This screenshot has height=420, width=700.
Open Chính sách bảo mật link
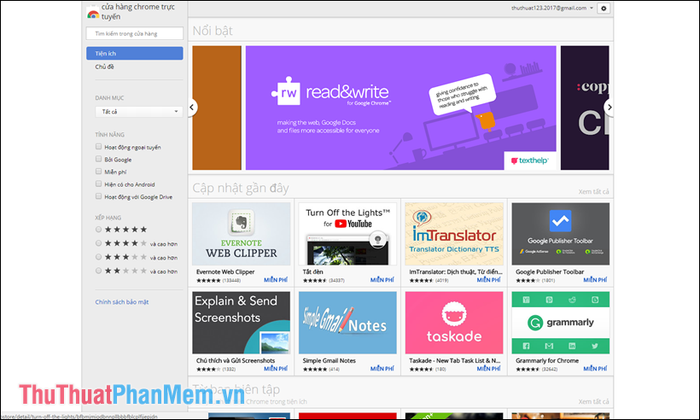click(122, 302)
